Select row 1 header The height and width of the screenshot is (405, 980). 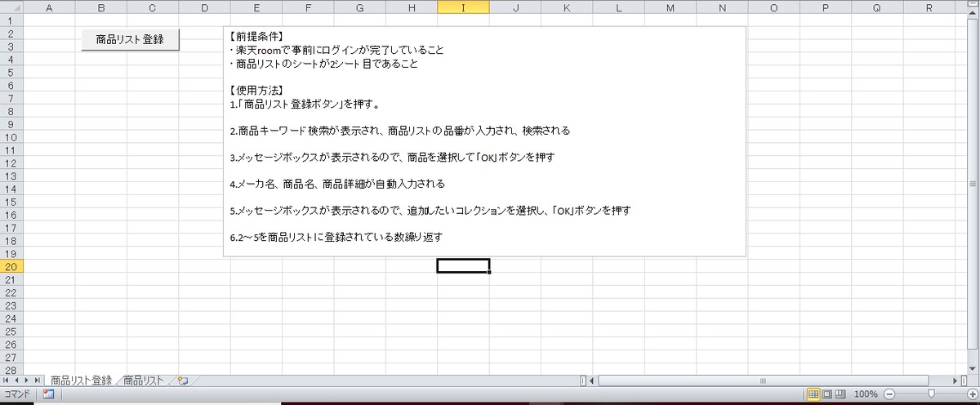[x=11, y=20]
